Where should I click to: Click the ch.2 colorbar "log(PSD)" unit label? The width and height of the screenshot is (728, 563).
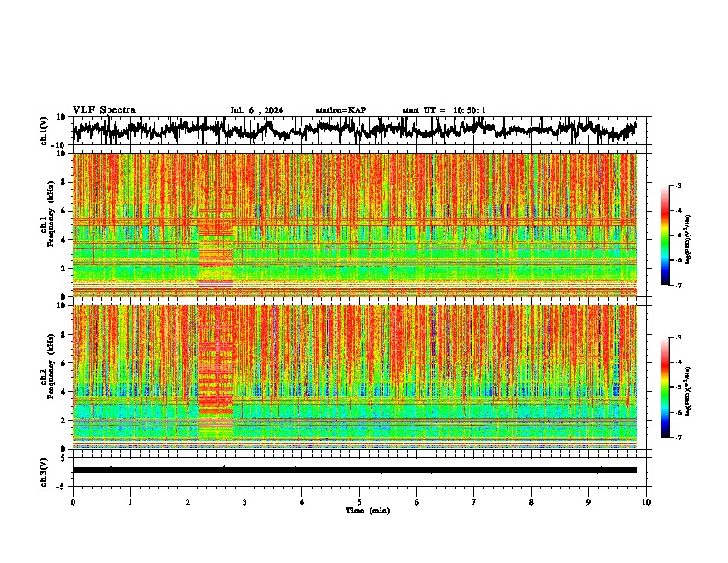pyautogui.click(x=688, y=391)
